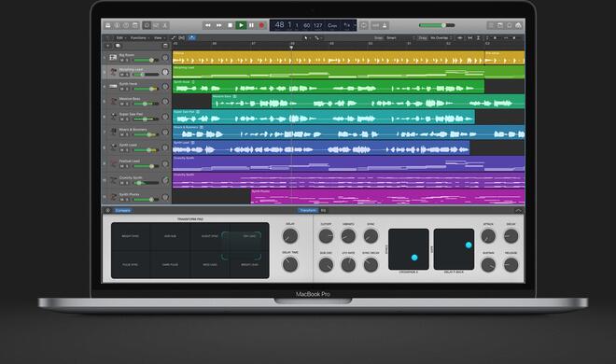The width and height of the screenshot is (616, 364).
Task: Toggle the Flex icon in tracks menu bar
Action: coord(181,37)
